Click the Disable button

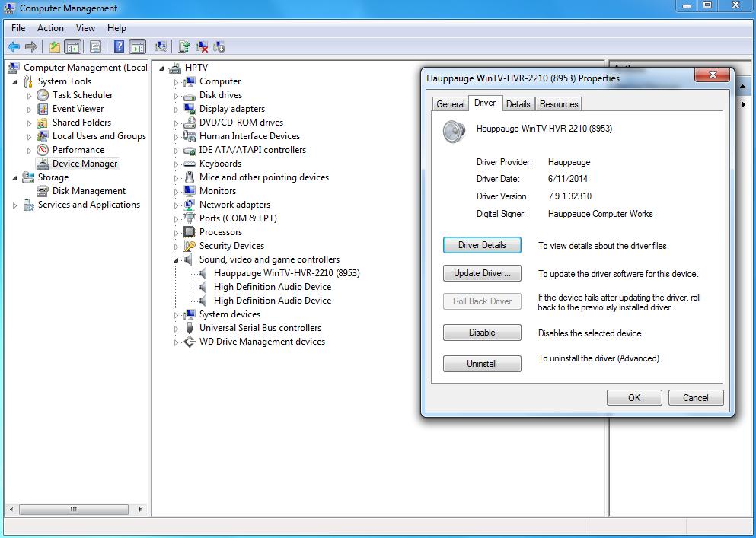pos(482,333)
